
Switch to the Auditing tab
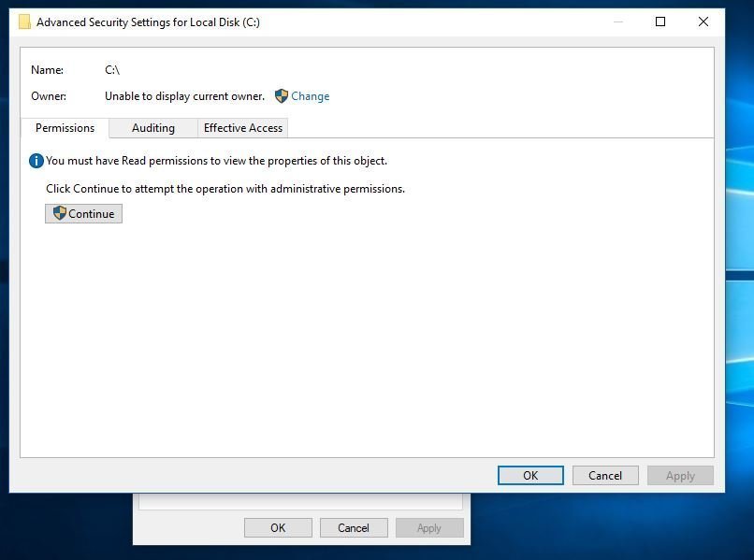[x=152, y=128]
